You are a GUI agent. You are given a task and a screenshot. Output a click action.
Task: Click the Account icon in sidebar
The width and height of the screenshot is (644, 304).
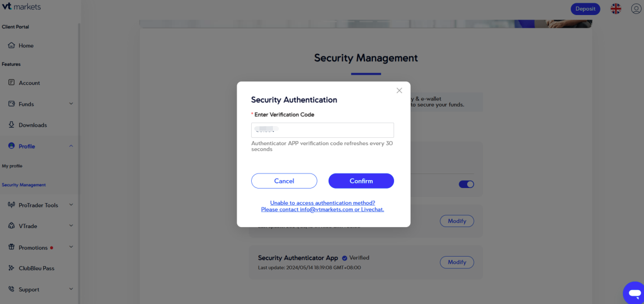[11, 83]
